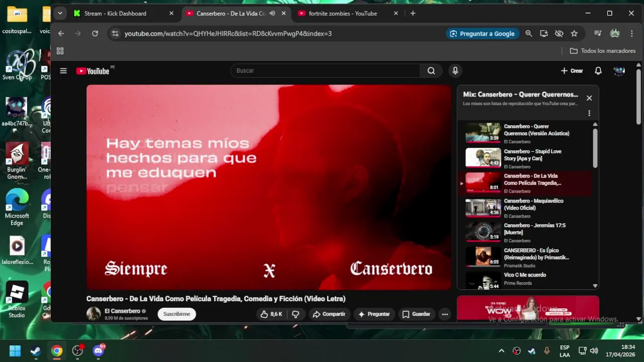This screenshot has width=644, height=362.
Task: Start voice search with the microphone icon
Action: pyautogui.click(x=455, y=71)
